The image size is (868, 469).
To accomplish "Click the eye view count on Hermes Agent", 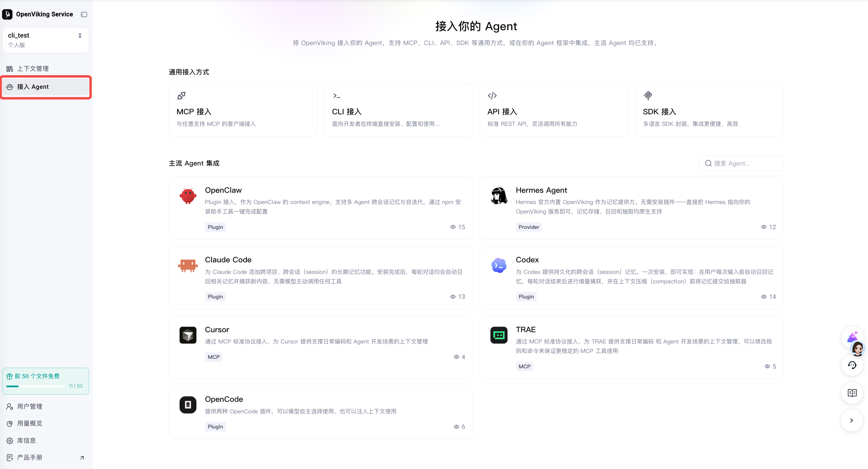I will click(768, 227).
